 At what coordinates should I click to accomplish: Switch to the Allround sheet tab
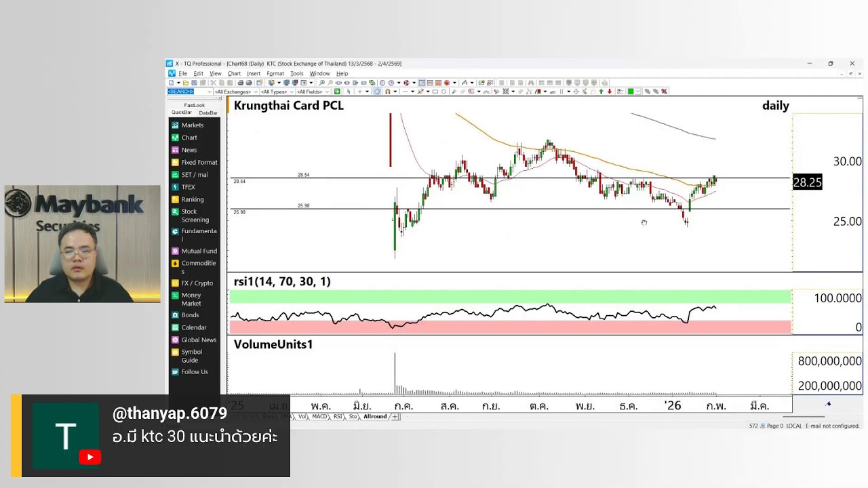pyautogui.click(x=375, y=417)
